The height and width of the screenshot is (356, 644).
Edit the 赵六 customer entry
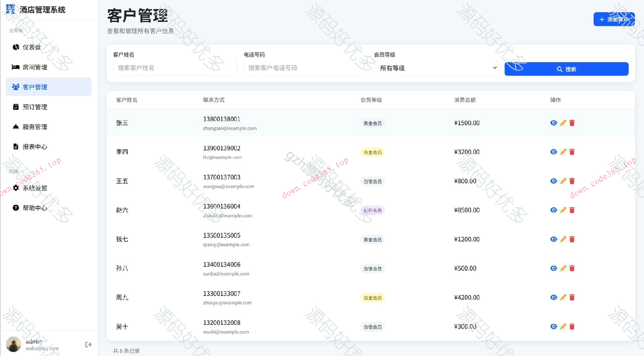coord(563,210)
